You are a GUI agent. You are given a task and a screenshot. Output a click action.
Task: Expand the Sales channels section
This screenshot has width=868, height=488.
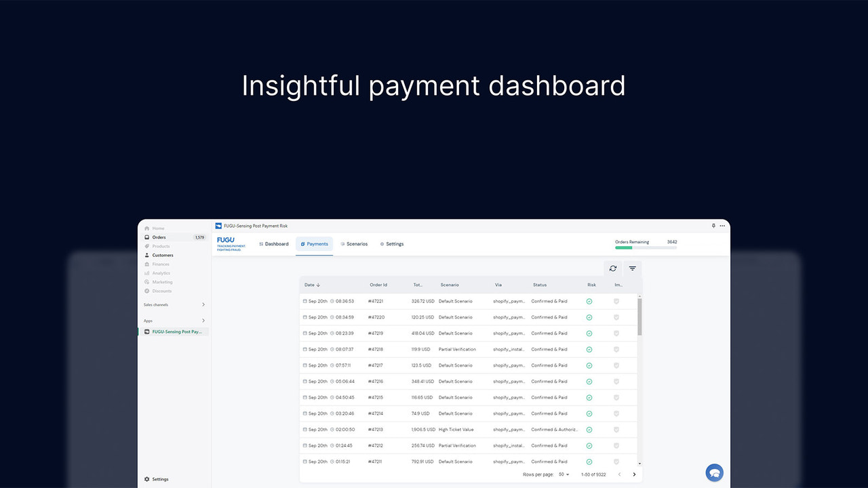(x=203, y=305)
